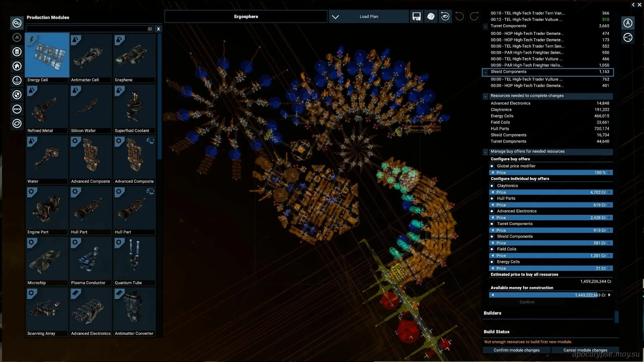This screenshot has width=644, height=362.
Task: Collapse Resources needed to complete changes
Action: tap(485, 96)
